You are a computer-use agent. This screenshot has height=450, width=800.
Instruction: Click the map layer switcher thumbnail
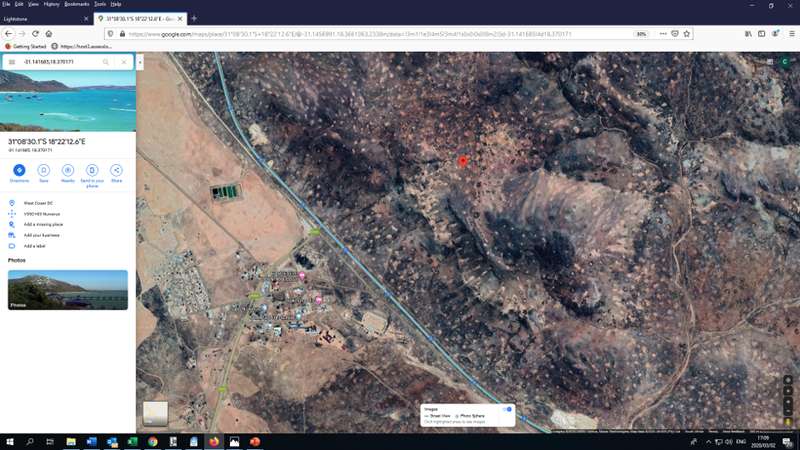(x=155, y=413)
